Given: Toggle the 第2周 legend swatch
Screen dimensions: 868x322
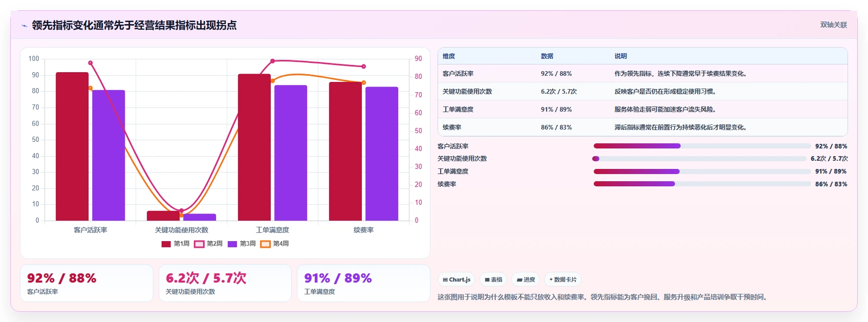Looking at the screenshot, I should [199, 244].
